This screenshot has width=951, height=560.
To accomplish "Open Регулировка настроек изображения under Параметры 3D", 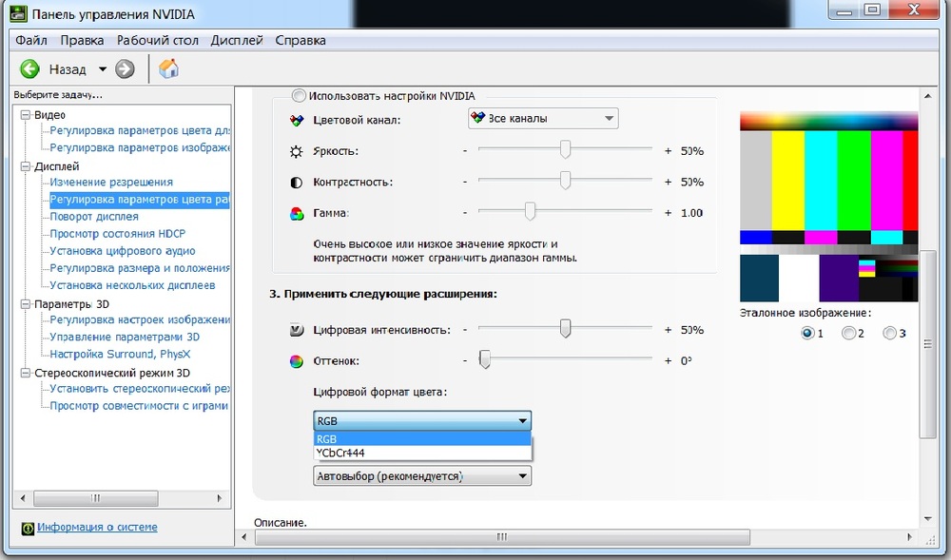I will tap(140, 319).
